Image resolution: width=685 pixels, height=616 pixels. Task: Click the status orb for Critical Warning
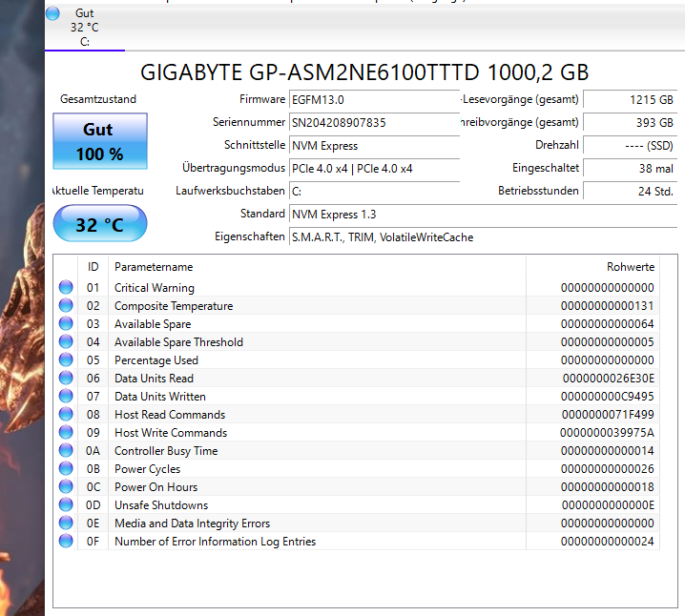tap(66, 287)
